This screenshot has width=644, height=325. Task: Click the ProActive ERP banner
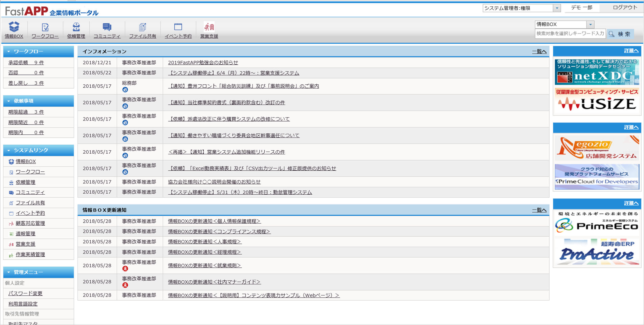pyautogui.click(x=597, y=252)
